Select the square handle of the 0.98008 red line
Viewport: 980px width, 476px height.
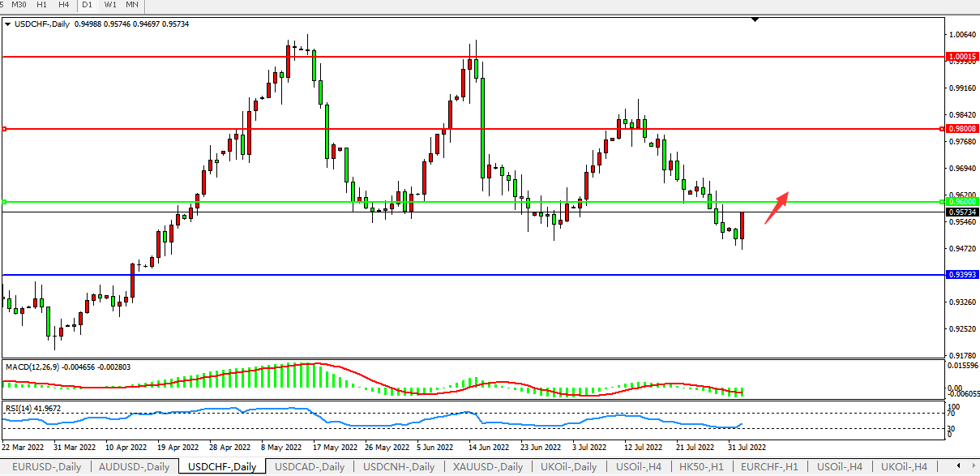point(5,129)
